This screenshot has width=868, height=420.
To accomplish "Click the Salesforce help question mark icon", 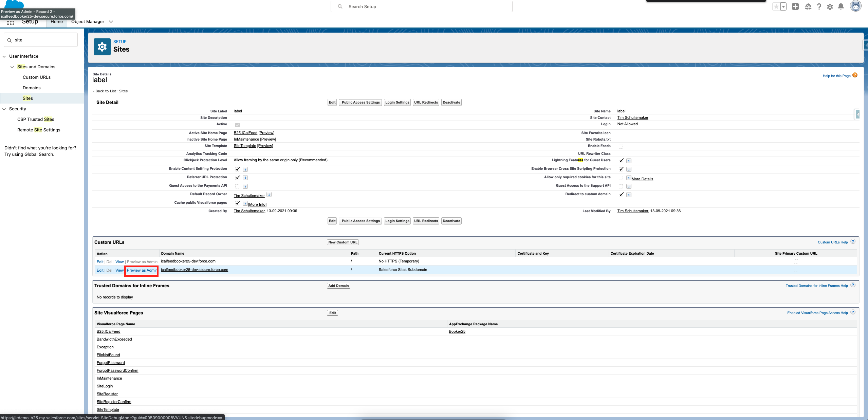I will (819, 6).
